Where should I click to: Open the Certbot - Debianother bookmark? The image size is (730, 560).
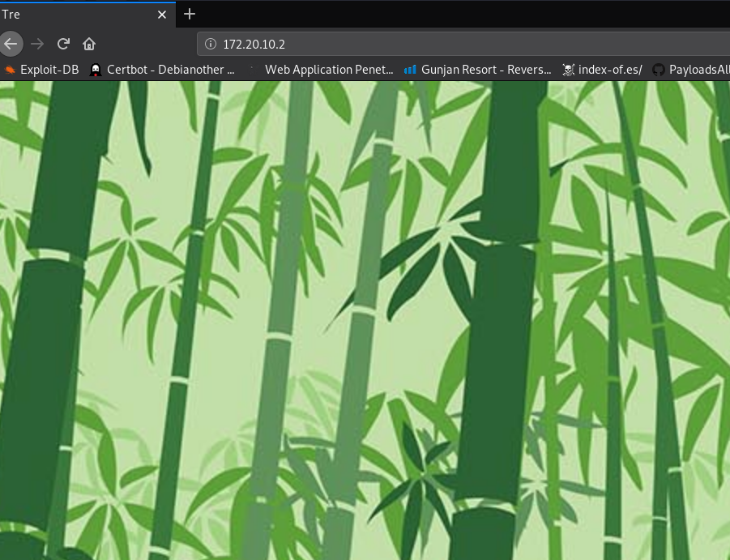click(x=162, y=70)
